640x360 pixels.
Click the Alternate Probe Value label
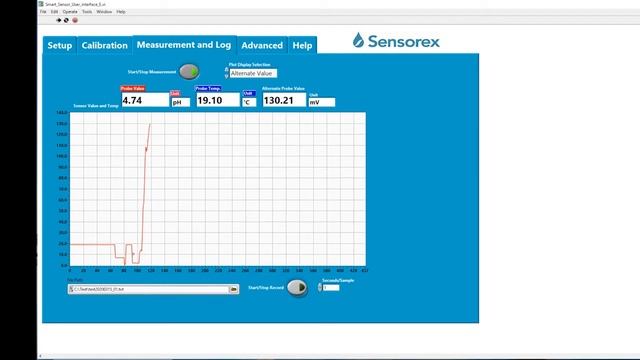click(x=283, y=89)
